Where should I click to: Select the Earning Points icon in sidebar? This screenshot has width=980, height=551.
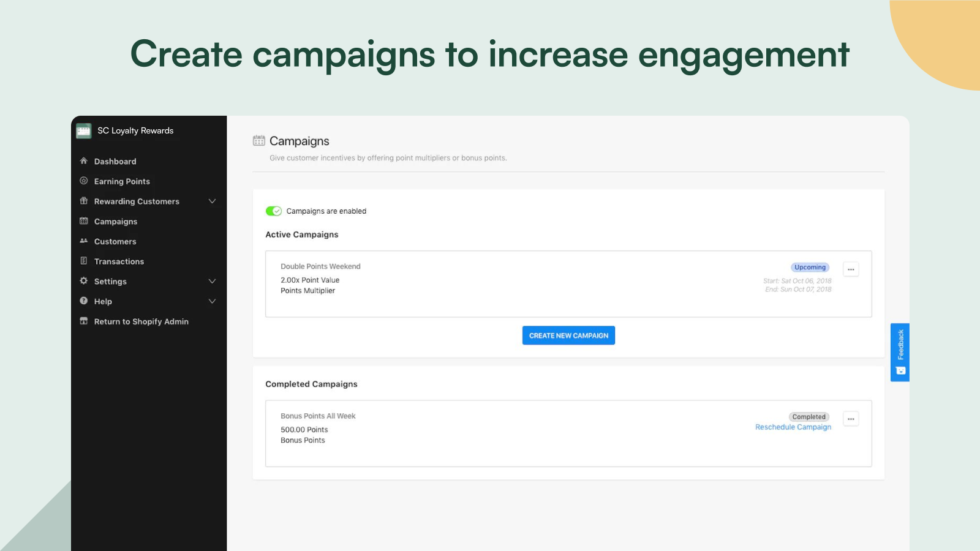pos(84,181)
